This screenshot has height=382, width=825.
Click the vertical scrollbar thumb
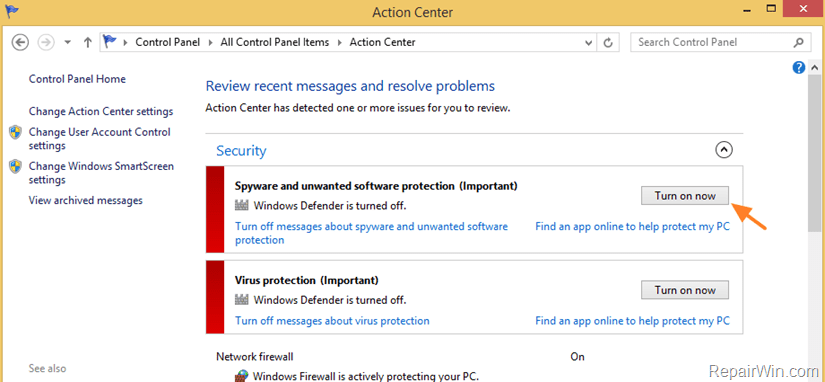pyautogui.click(x=814, y=153)
